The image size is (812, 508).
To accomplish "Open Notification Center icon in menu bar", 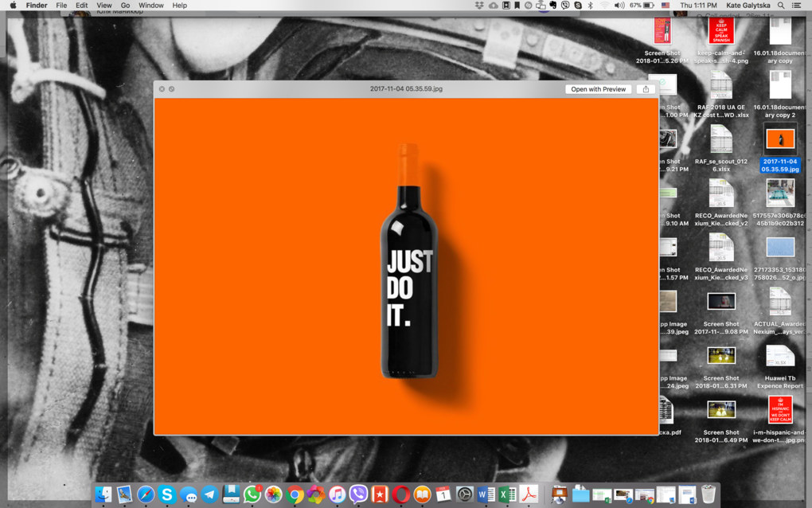I will click(x=796, y=6).
